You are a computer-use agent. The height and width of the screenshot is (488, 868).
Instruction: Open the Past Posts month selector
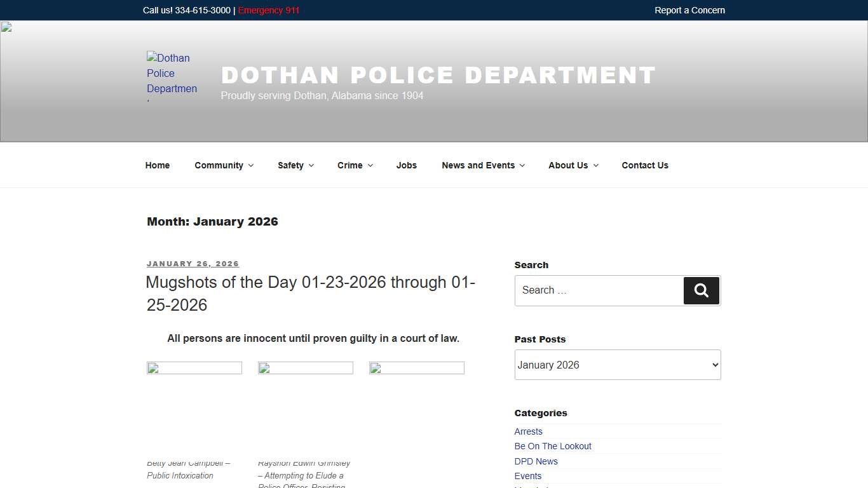pos(617,365)
